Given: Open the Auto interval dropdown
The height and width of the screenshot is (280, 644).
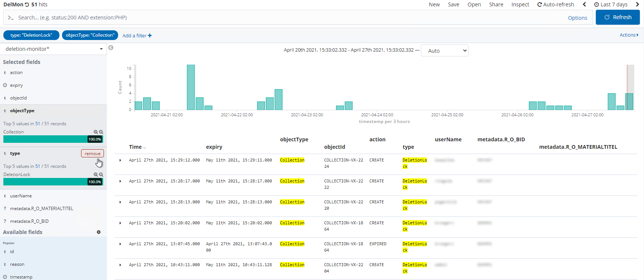Looking at the screenshot, I should pos(444,51).
